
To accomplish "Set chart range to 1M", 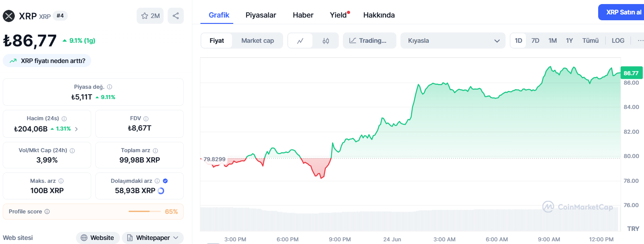I will [552, 41].
